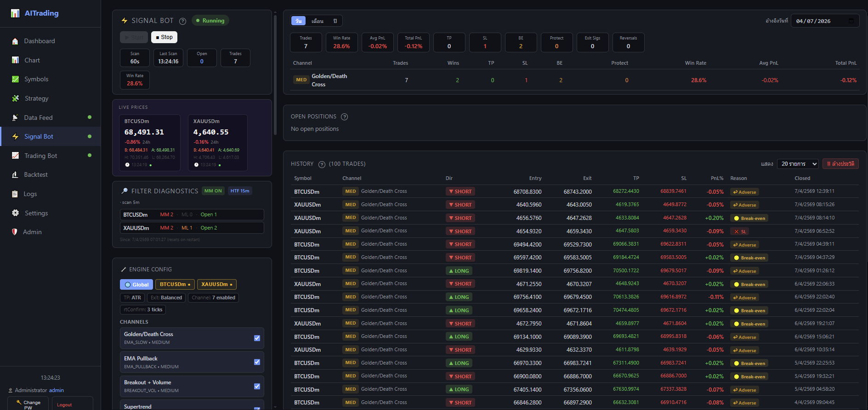Click the Change PW button
This screenshot has width=868, height=410.
(28, 404)
